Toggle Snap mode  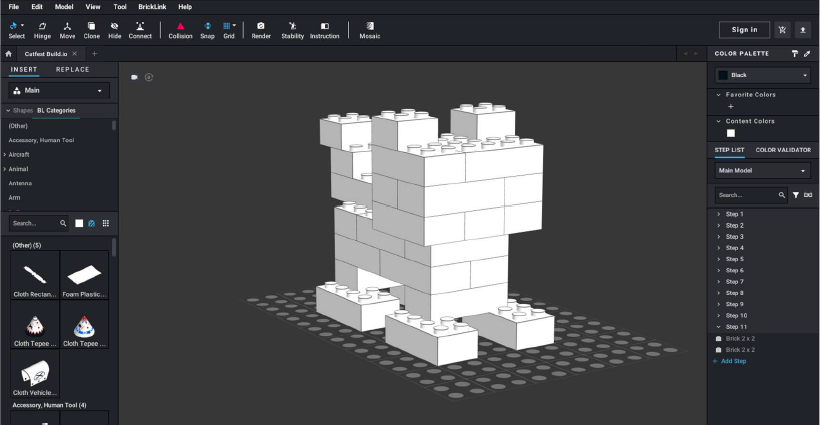tap(207, 29)
